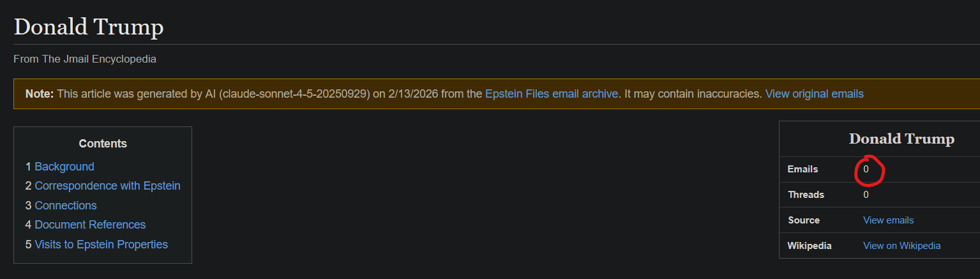
Task: Select the Threads row label in infobox
Action: 806,195
